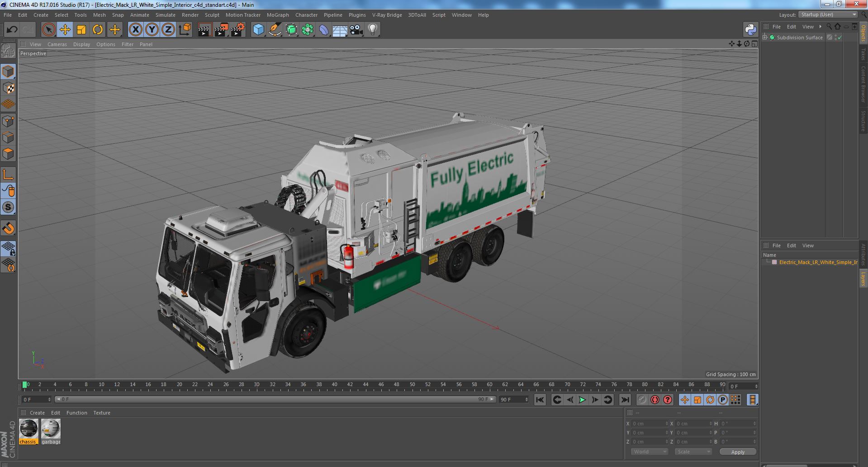Open the Simulate menu
Image resolution: width=868 pixels, height=467 pixels.
pos(166,15)
